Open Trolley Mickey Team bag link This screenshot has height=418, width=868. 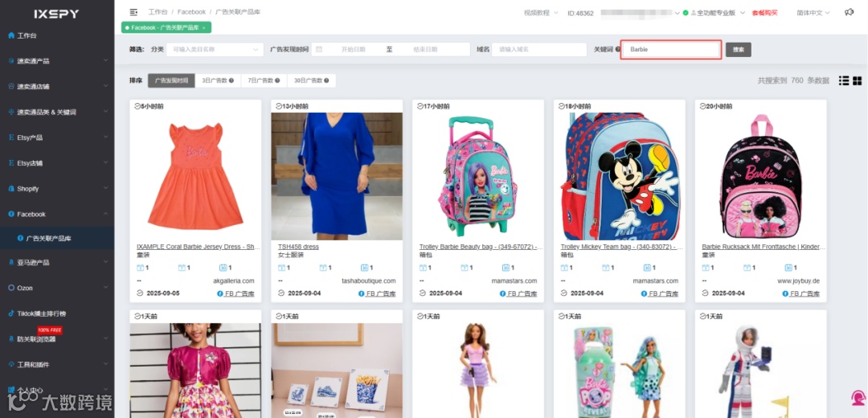pos(622,247)
